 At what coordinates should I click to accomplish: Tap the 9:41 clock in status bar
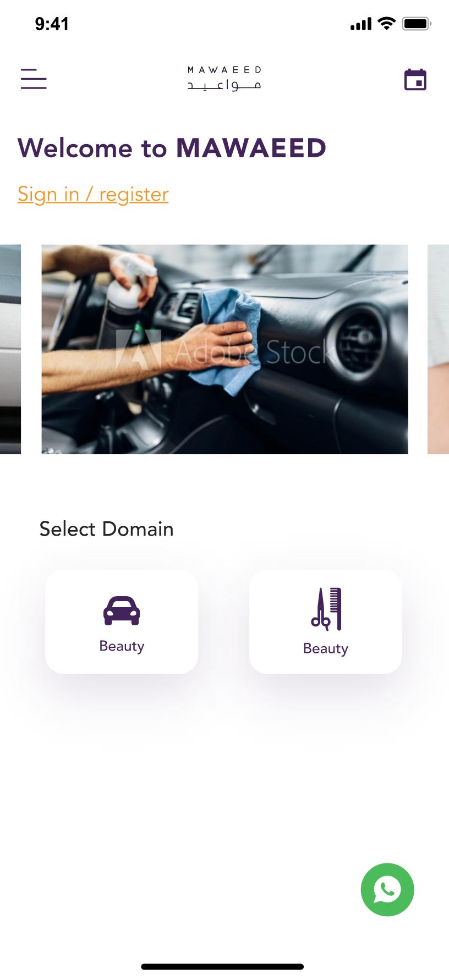pyautogui.click(x=52, y=24)
